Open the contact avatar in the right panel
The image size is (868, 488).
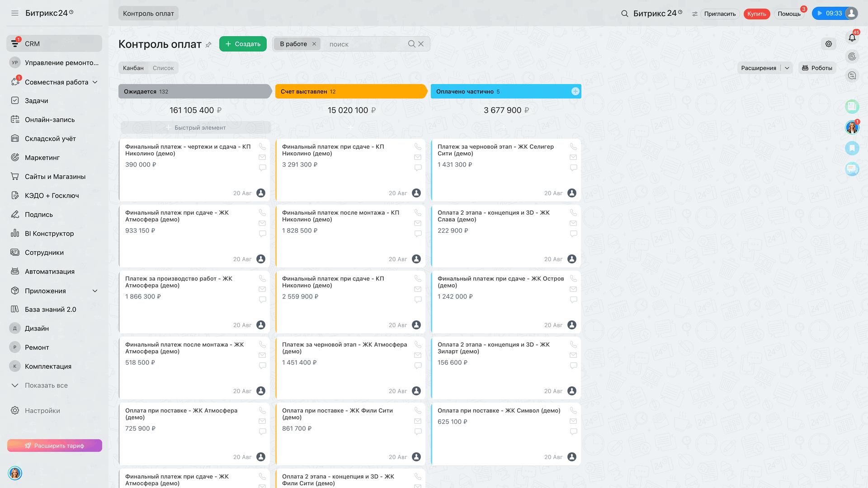click(x=852, y=127)
